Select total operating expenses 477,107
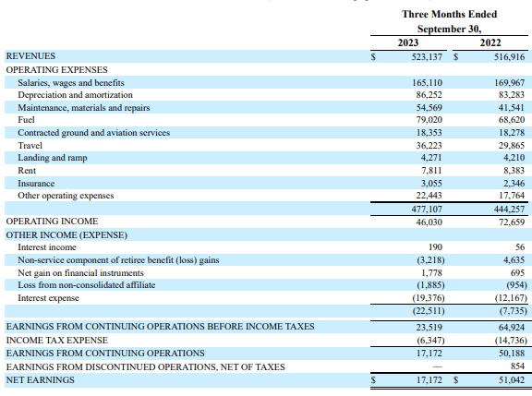 point(427,210)
